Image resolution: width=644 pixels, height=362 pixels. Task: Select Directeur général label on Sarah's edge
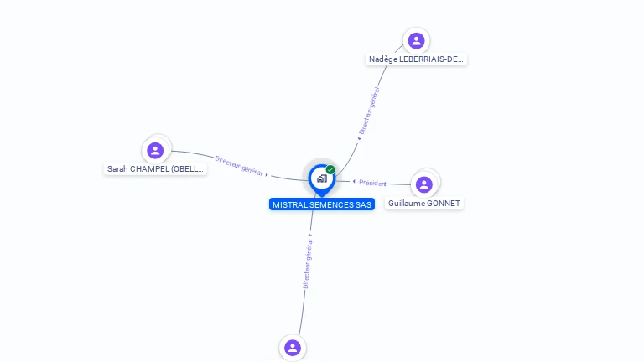(x=239, y=166)
